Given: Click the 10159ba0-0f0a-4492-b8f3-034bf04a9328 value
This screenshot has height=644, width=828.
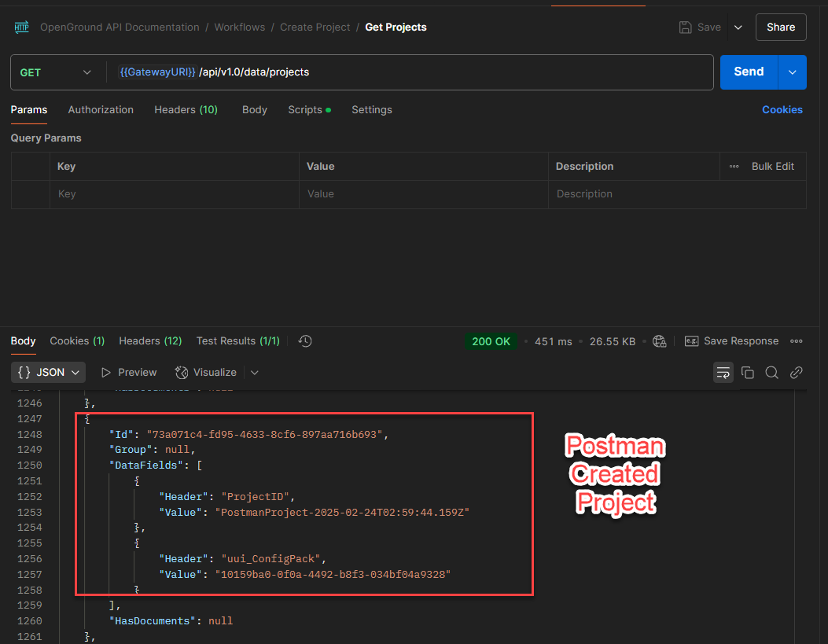Looking at the screenshot, I should [x=333, y=574].
